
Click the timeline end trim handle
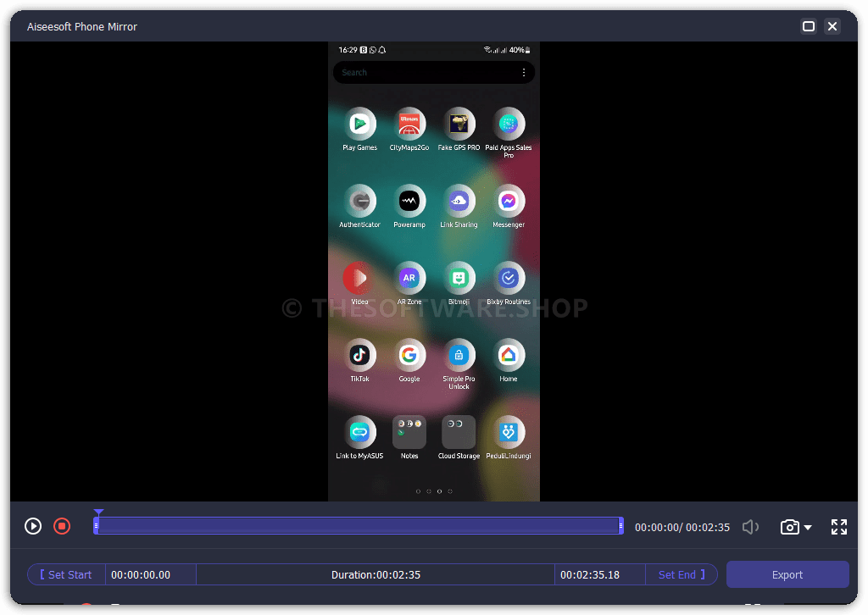[621, 525]
